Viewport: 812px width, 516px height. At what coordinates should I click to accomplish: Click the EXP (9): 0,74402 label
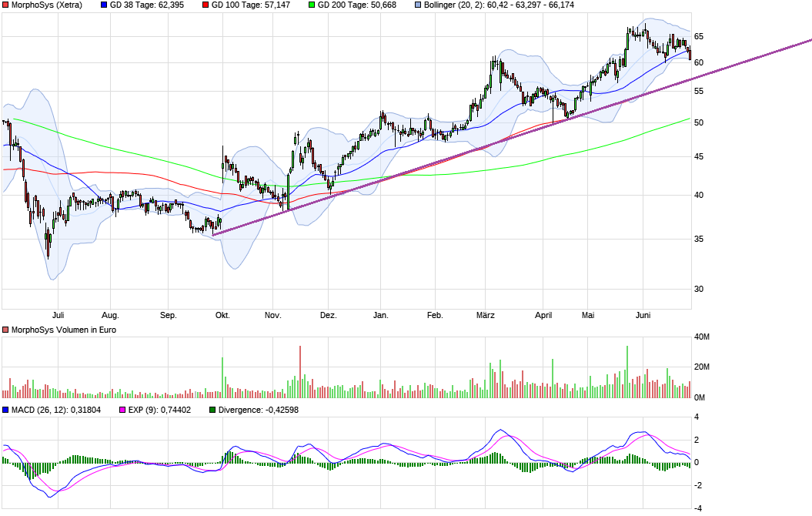(x=159, y=410)
